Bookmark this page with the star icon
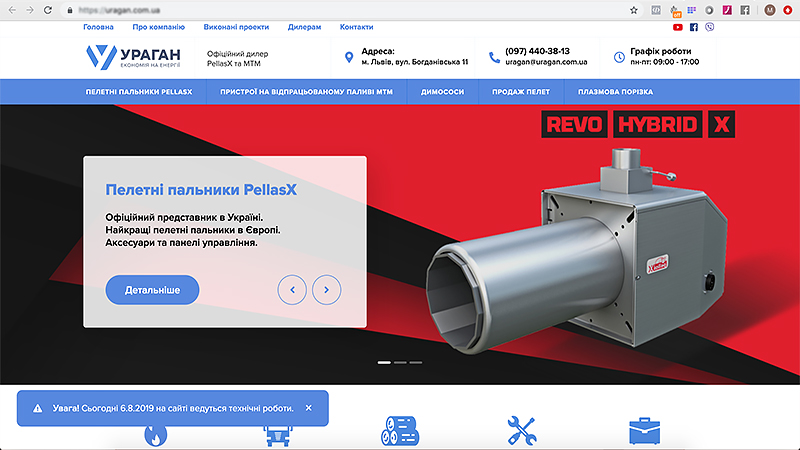This screenshot has height=450, width=800. click(634, 10)
